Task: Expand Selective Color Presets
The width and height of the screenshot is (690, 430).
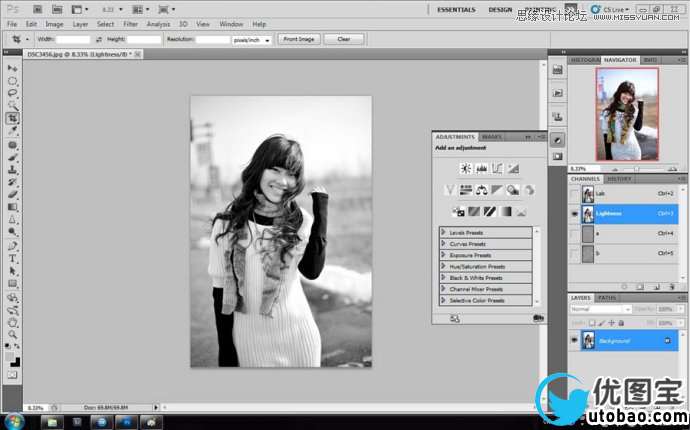Action: (444, 300)
